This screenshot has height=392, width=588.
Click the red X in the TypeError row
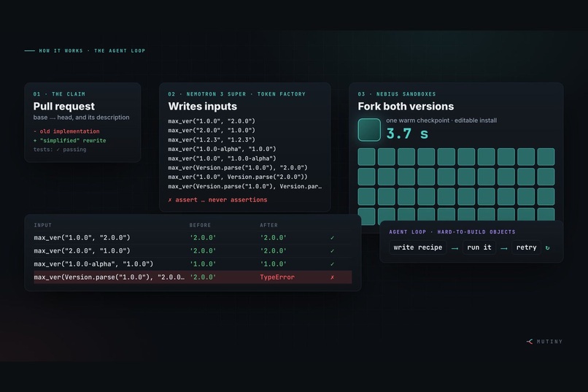pyautogui.click(x=332, y=277)
